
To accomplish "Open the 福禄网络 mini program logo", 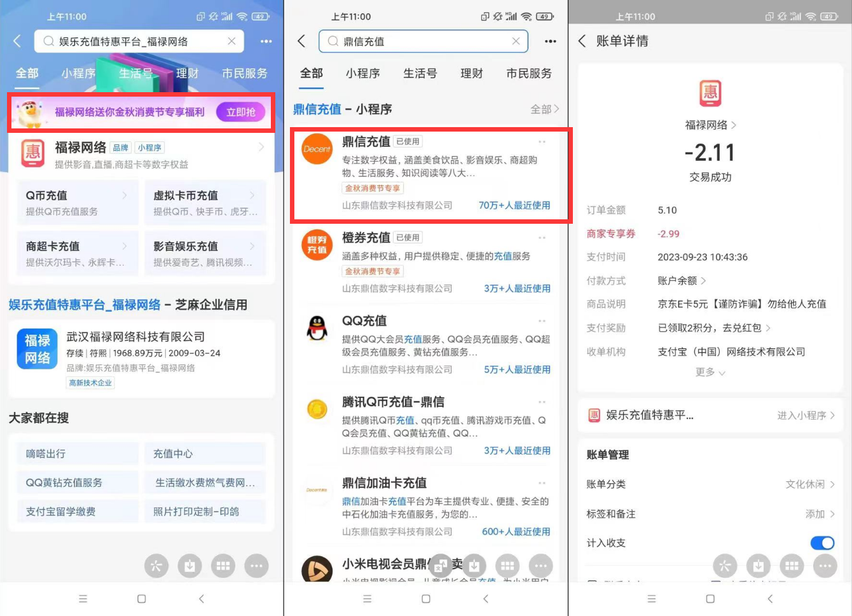I will pos(32,153).
